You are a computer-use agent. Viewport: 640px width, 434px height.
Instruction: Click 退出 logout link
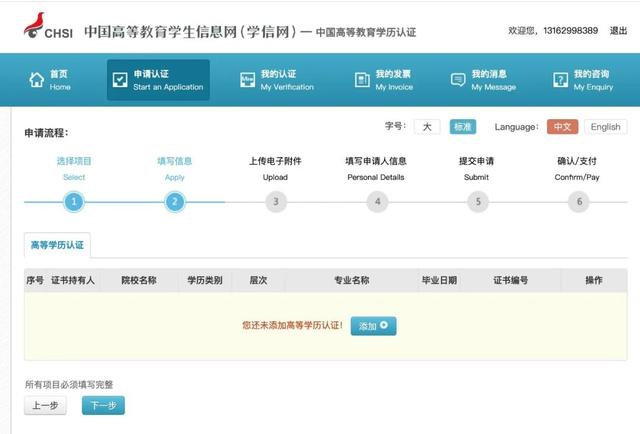pos(618,31)
